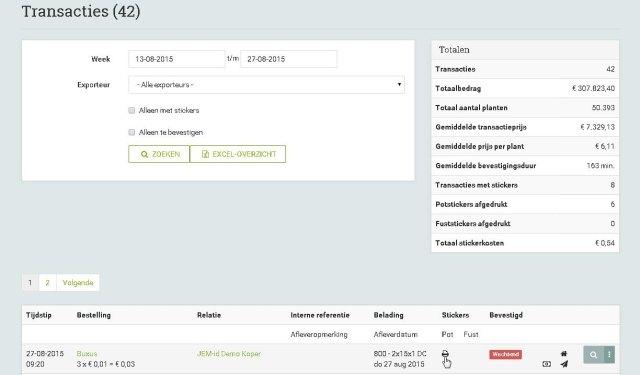Open transaction details with magnifier button
Image resolution: width=640 pixels, height=375 pixels.
click(593, 355)
